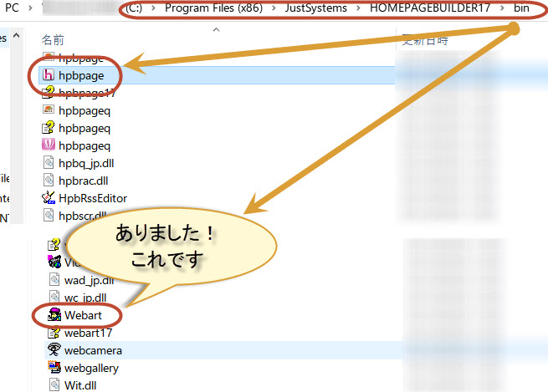Select the wad_jp.dll file icon
Screen dimensions: 548x392
[x=54, y=280]
